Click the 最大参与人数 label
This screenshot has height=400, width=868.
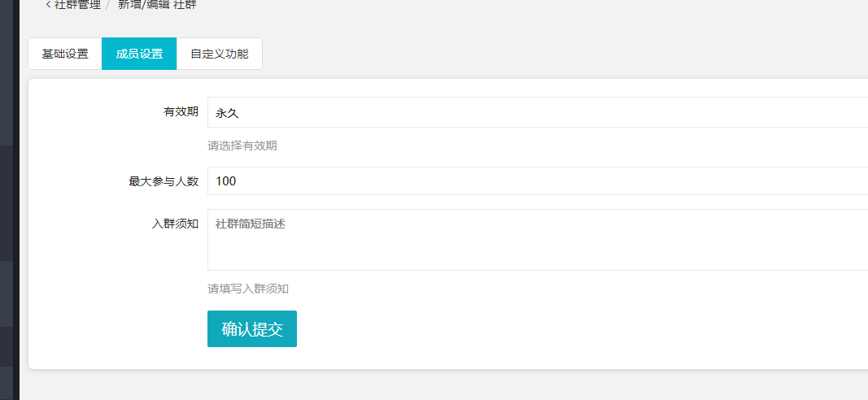[164, 181]
